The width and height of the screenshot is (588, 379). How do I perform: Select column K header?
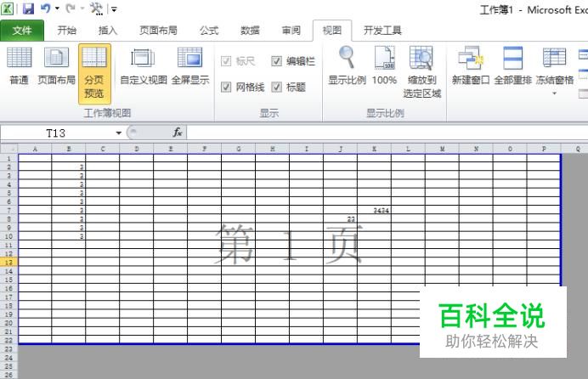click(x=374, y=149)
